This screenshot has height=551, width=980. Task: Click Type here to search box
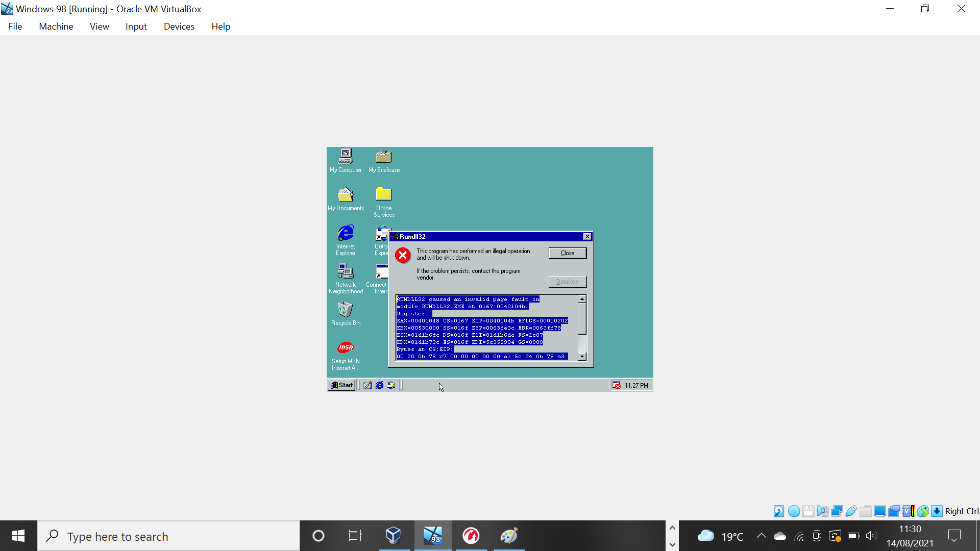168,536
